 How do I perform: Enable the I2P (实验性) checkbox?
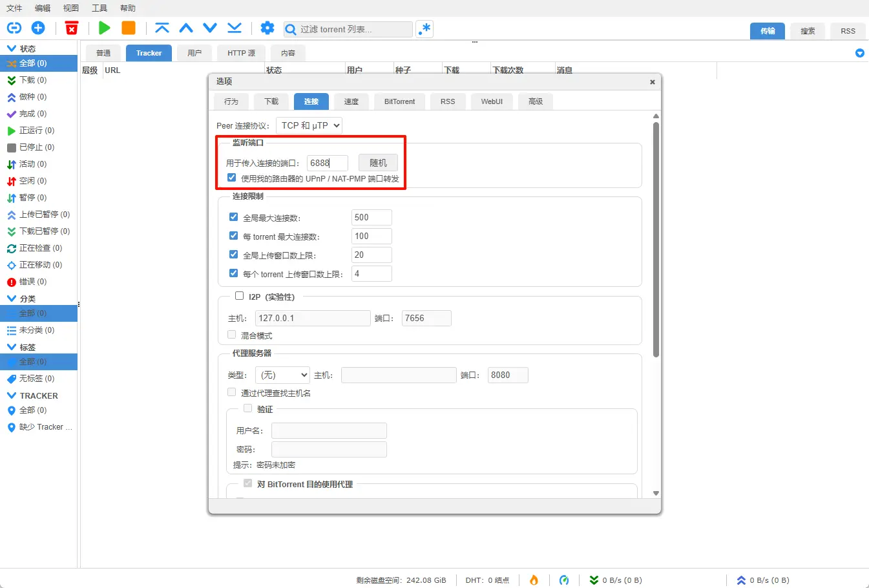pyautogui.click(x=240, y=296)
